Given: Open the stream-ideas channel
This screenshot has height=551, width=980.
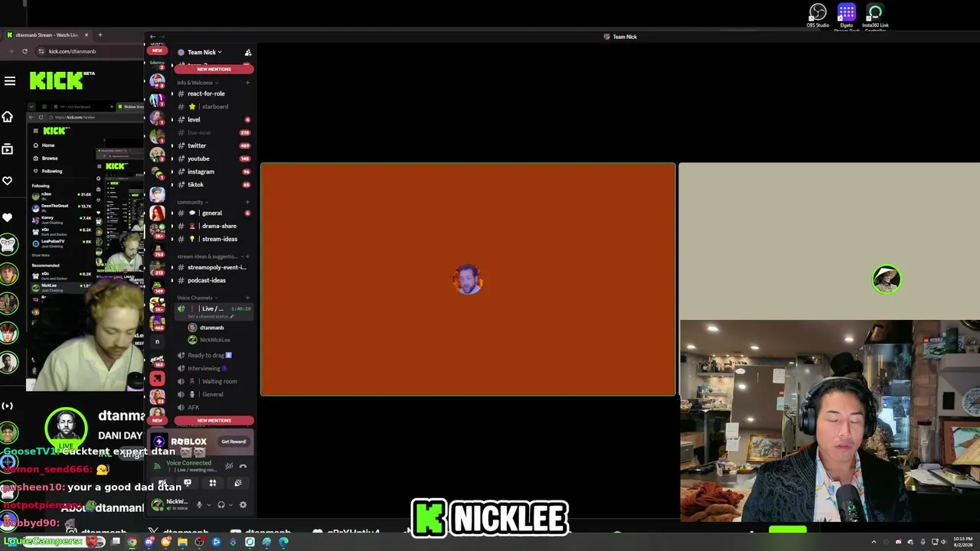Looking at the screenshot, I should point(213,239).
